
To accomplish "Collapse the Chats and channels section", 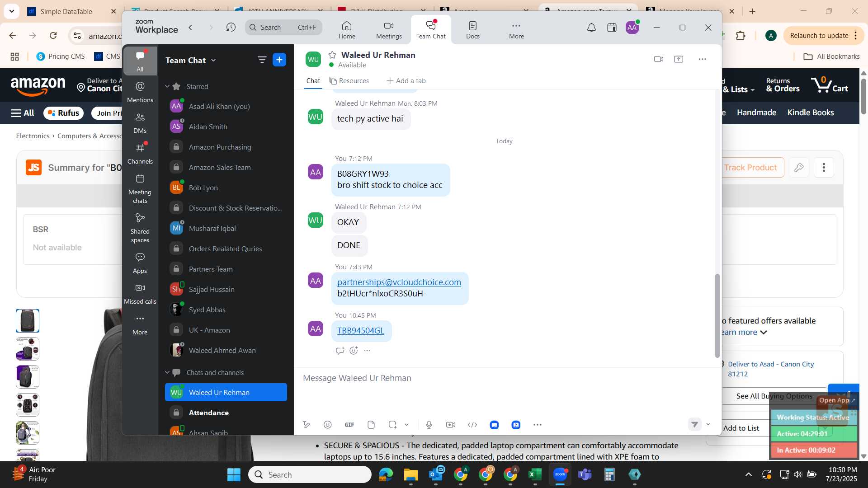I will click(x=167, y=372).
